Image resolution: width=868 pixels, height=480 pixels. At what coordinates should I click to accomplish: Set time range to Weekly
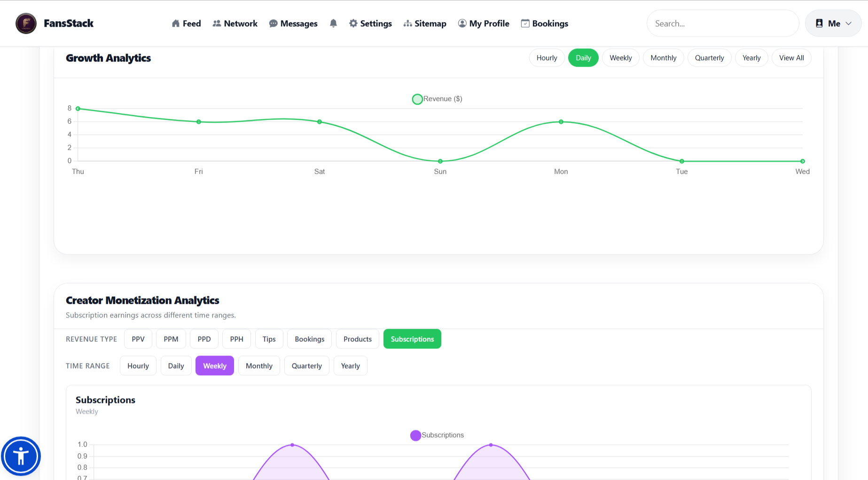click(x=215, y=366)
